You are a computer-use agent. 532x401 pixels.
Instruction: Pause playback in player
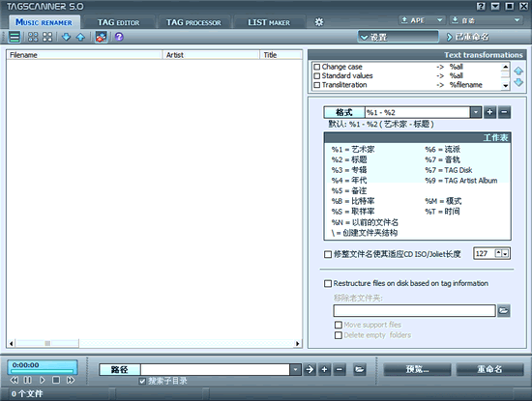(28, 381)
